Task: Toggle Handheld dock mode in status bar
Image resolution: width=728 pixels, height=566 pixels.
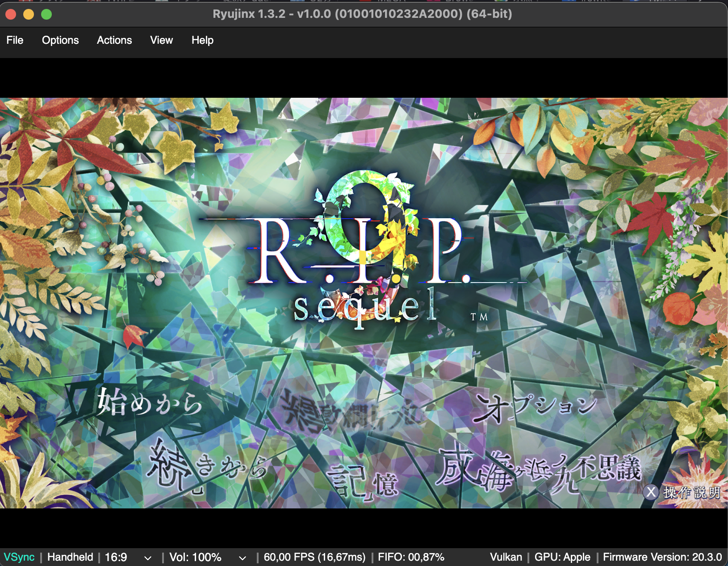Action: pyautogui.click(x=70, y=557)
